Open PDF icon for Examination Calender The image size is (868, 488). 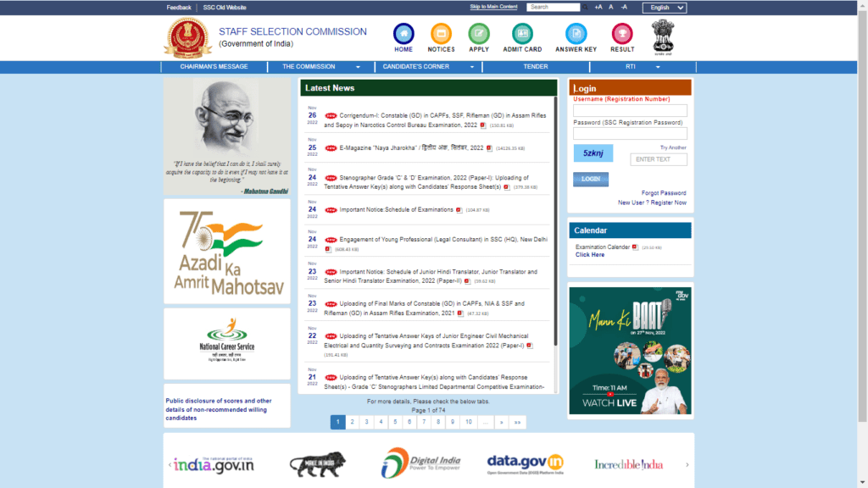[x=635, y=247]
